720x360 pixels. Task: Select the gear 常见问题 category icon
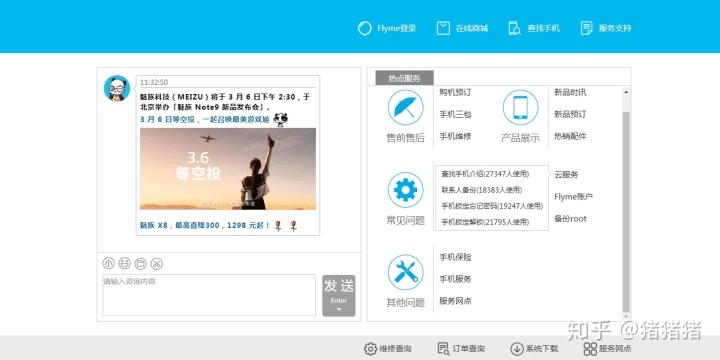[405, 190]
